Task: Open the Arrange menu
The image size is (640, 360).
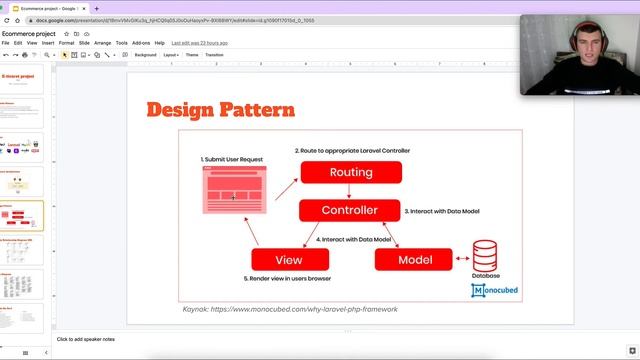Action: [102, 43]
